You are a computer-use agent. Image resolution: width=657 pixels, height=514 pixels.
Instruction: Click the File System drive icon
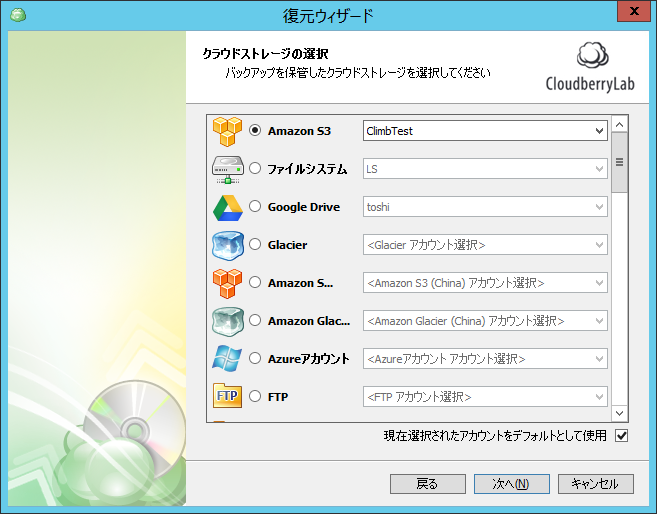(x=228, y=169)
